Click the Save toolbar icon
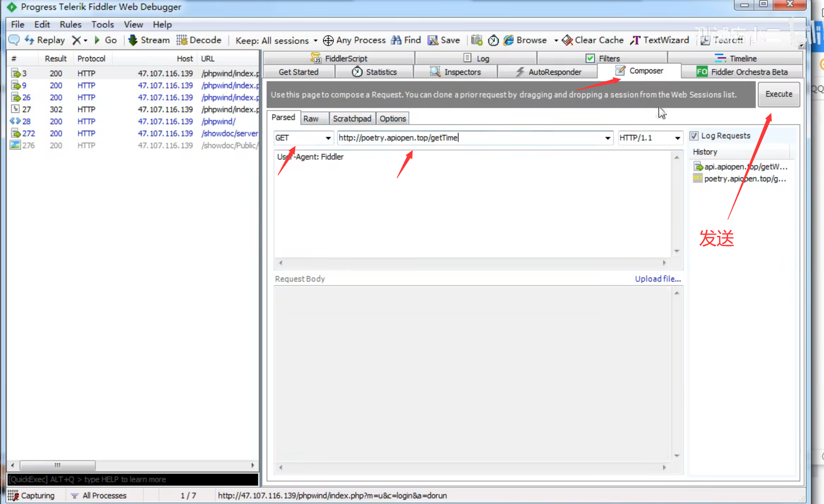This screenshot has height=504, width=824. click(x=433, y=40)
